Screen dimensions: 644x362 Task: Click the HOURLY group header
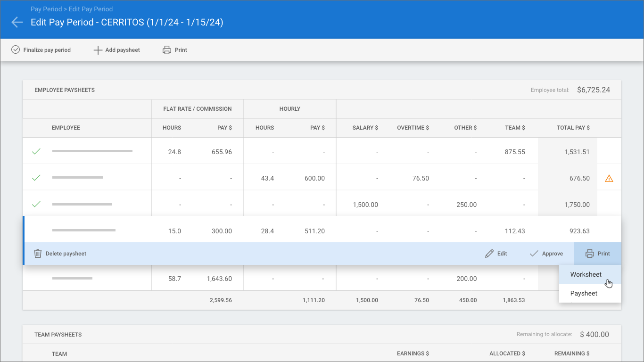(290, 109)
